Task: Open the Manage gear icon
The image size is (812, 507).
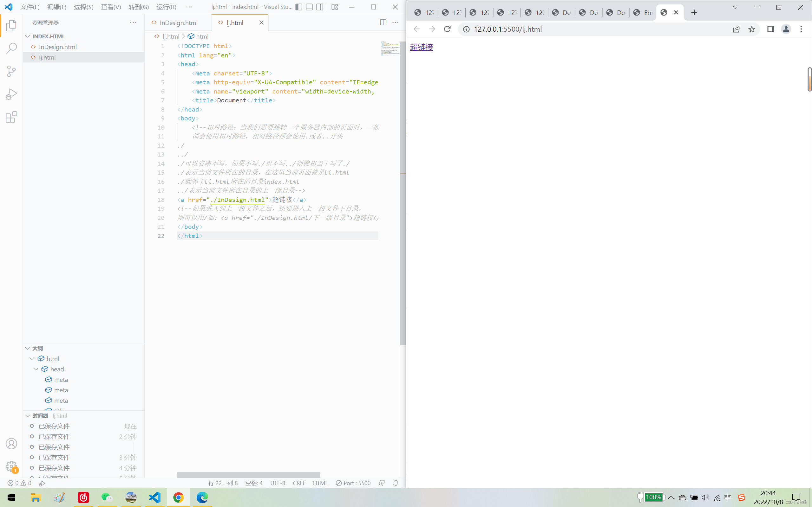Action: (x=11, y=466)
